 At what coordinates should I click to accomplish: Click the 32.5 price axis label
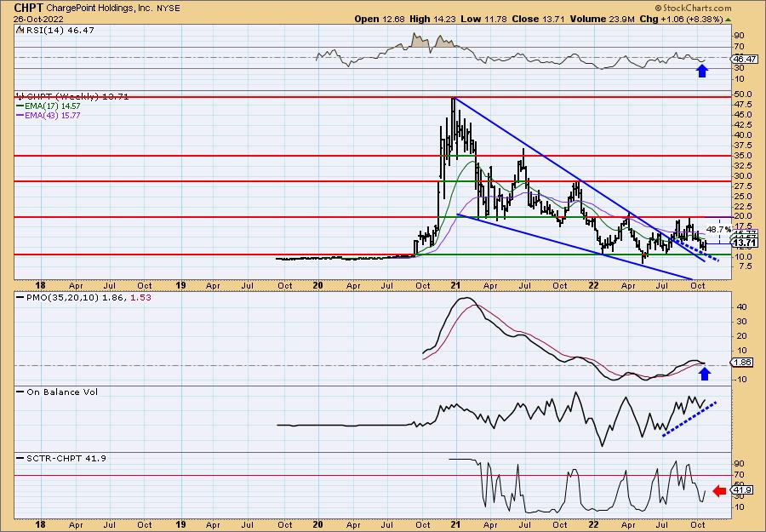[742, 166]
